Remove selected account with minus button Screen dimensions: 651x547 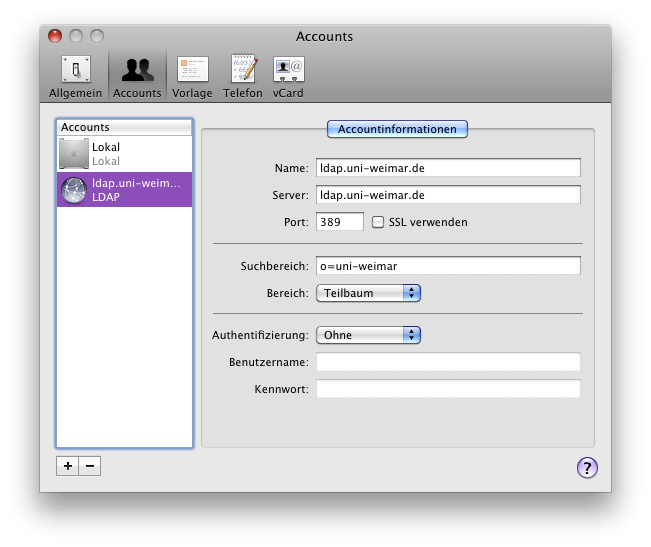[x=89, y=466]
